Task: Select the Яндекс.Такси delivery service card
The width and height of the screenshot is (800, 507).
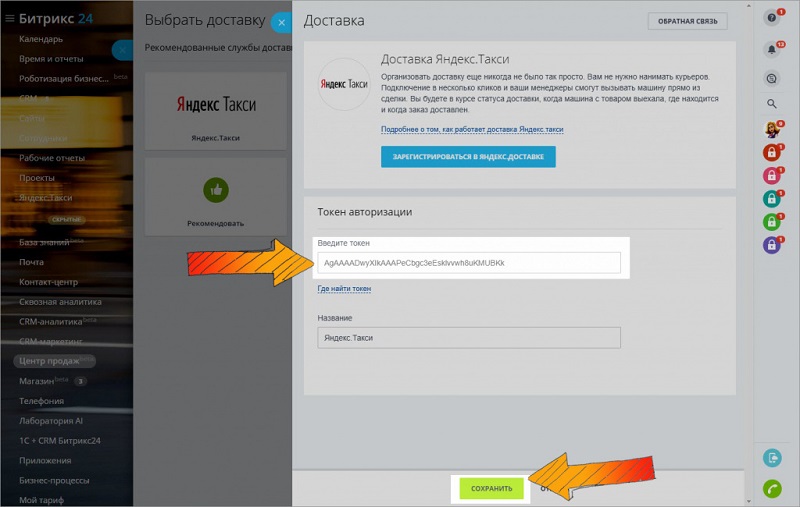Action: click(216, 111)
